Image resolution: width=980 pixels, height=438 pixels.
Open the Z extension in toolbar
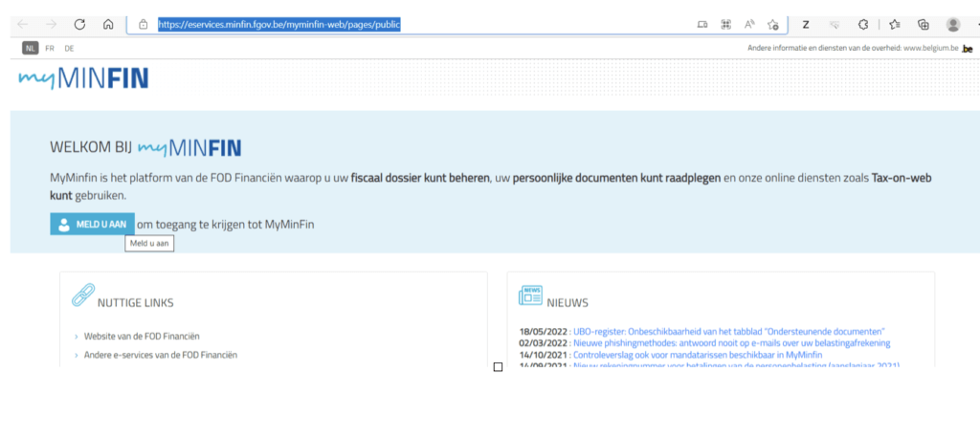[x=806, y=25]
